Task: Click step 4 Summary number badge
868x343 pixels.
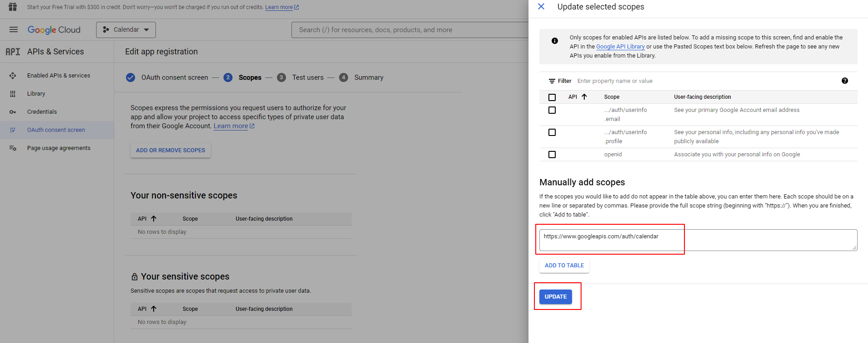Action: [x=344, y=77]
